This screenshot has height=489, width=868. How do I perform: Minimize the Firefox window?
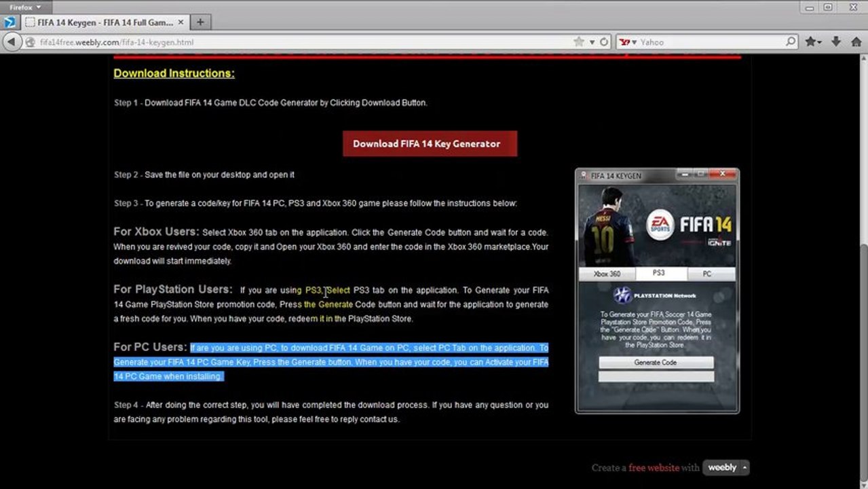pyautogui.click(x=810, y=7)
